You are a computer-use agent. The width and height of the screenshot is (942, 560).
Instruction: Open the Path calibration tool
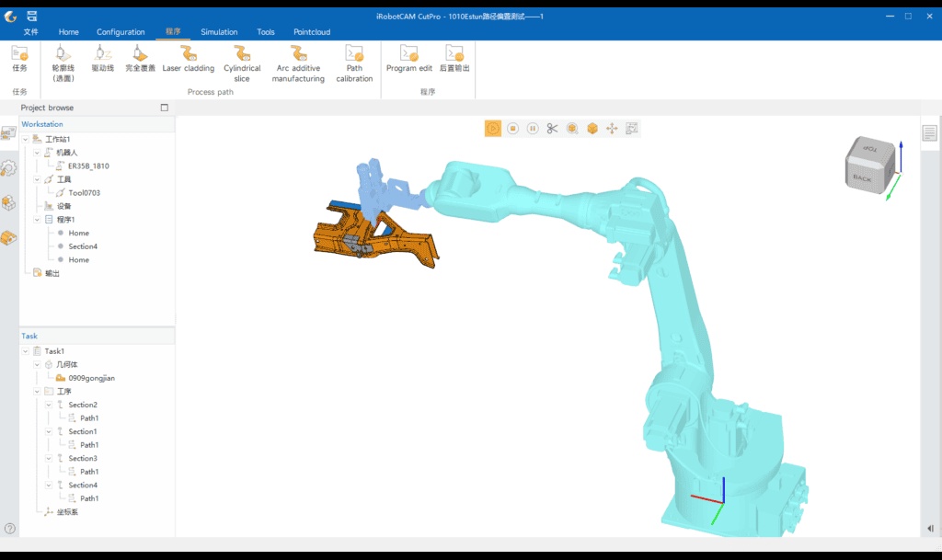[x=354, y=63]
